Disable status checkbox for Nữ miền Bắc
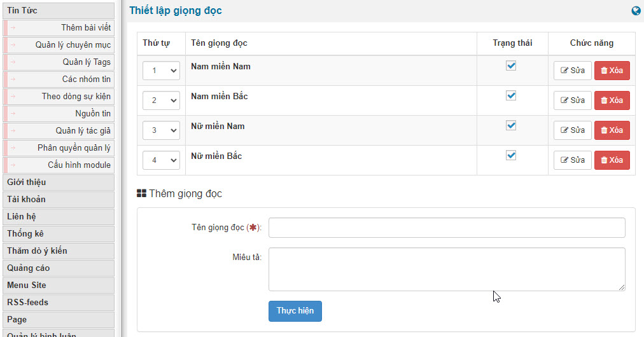Viewport: 644px width, 337px height. (511, 156)
